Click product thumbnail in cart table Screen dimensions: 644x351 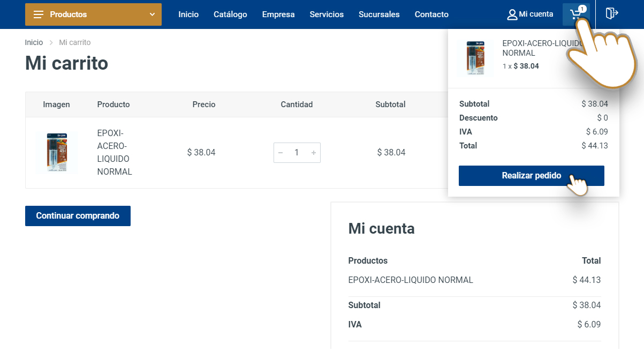coord(56,153)
